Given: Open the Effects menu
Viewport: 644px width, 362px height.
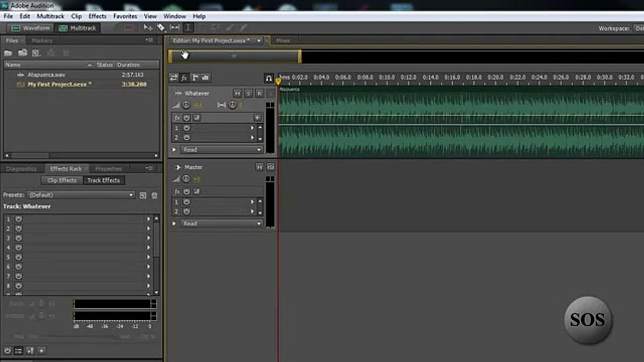Looking at the screenshot, I should click(x=97, y=16).
